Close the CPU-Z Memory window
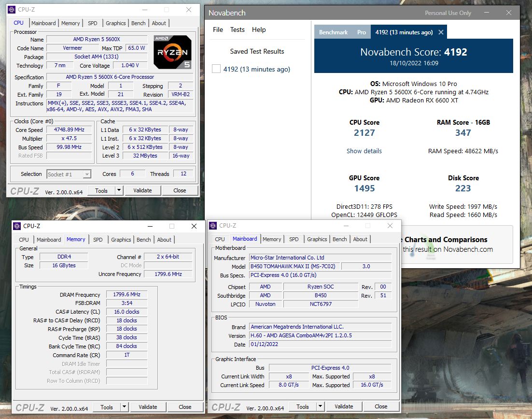The height and width of the screenshot is (419, 532). click(194, 226)
